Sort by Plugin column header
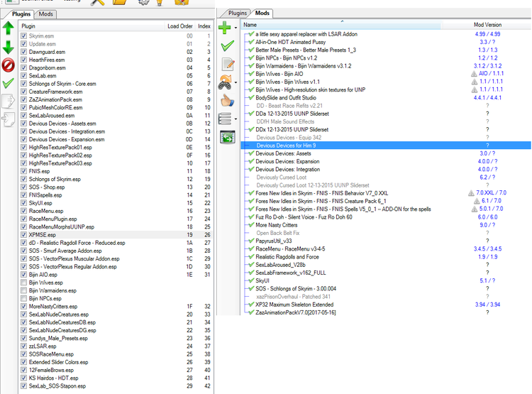Viewport: 532px width, 394px height. click(x=92, y=26)
